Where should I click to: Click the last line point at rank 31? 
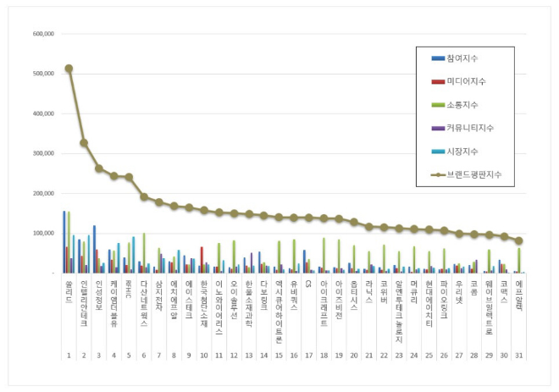point(518,240)
